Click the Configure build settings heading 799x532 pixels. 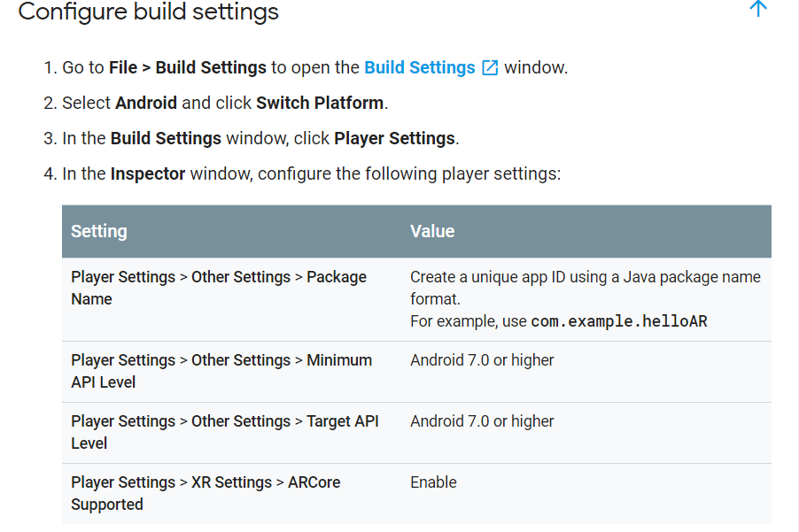pos(148,12)
